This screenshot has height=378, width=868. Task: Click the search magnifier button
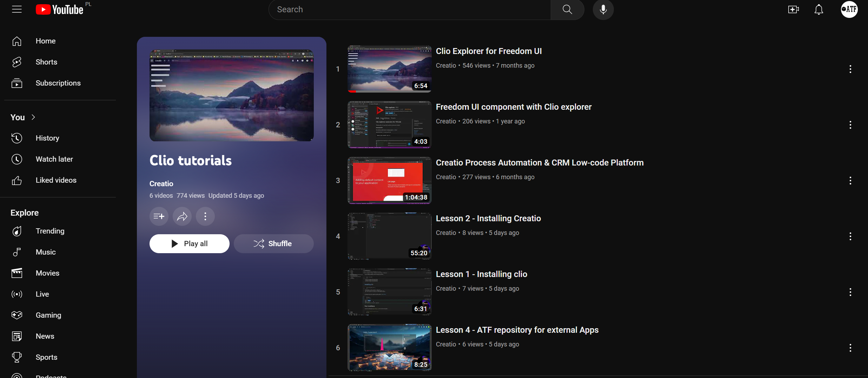(567, 9)
